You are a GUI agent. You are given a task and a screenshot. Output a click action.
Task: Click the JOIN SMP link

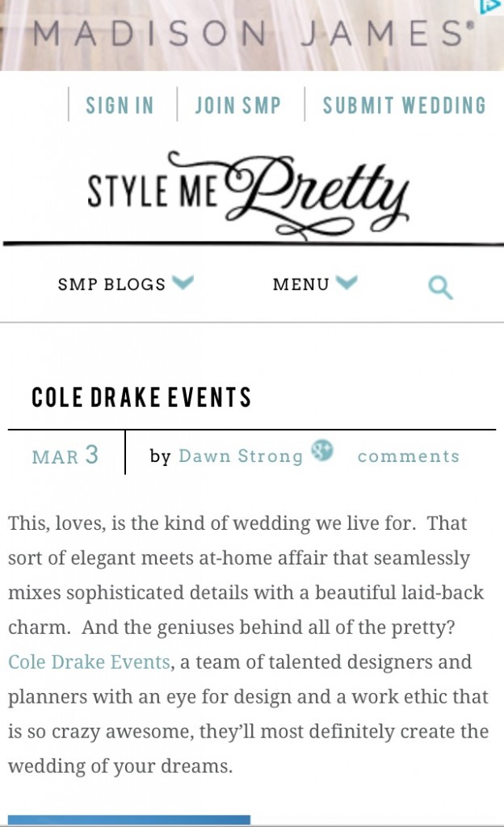pos(237,106)
